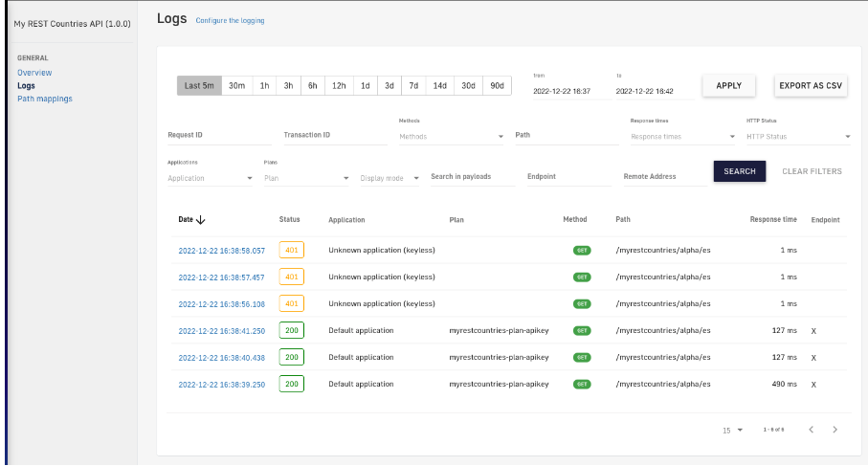
Task: Go to next page of logs
Action: tap(835, 430)
